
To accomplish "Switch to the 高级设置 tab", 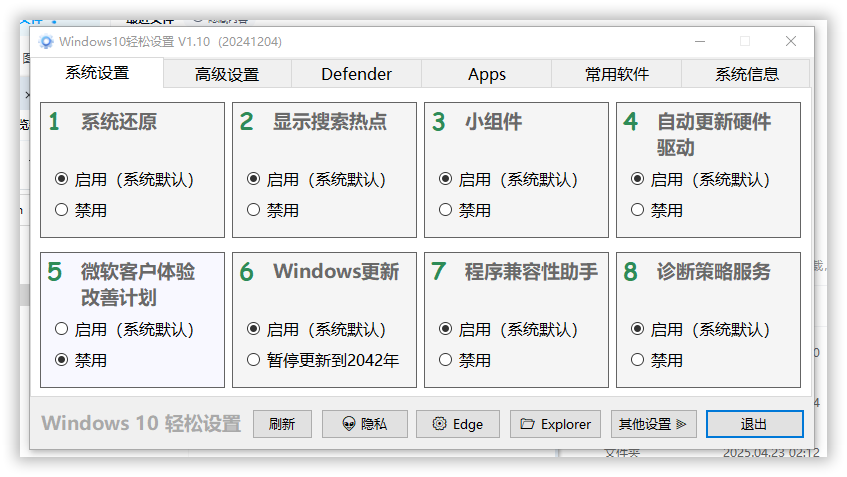I will pyautogui.click(x=227, y=74).
